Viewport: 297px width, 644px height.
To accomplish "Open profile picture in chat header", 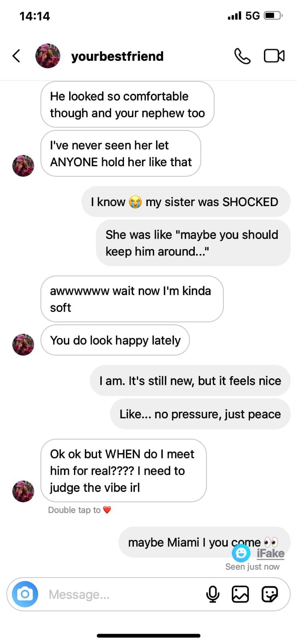I will pos(48,56).
